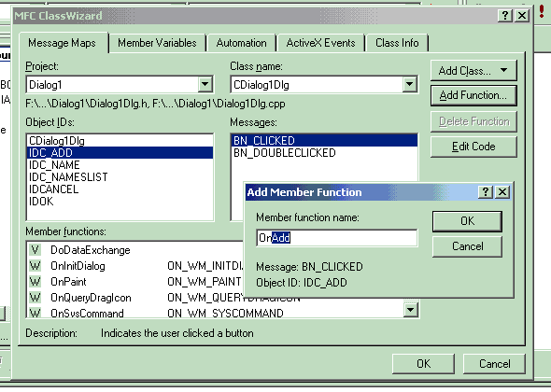Select OnSysCommand member function
Viewport: 551px width, 392px height.
pos(87,313)
